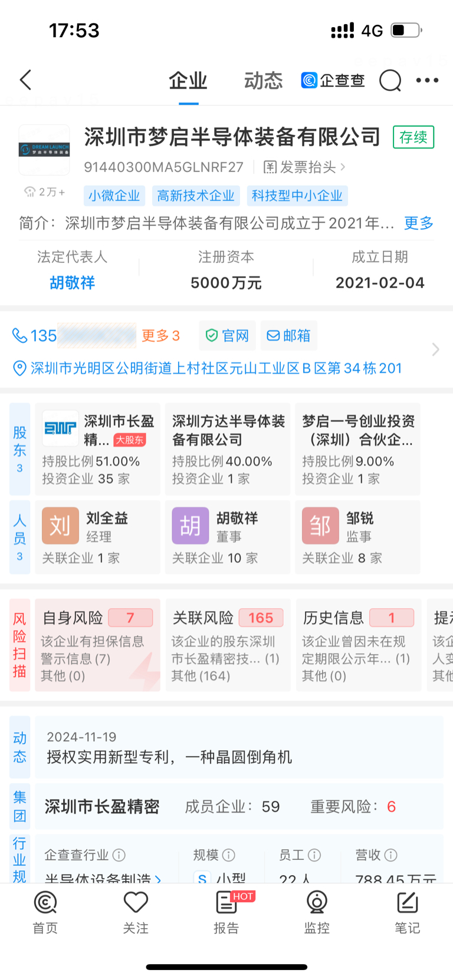This screenshot has height=980, width=453.
Task: Open 动态 side label by 2024-11-19
Action: [19, 747]
